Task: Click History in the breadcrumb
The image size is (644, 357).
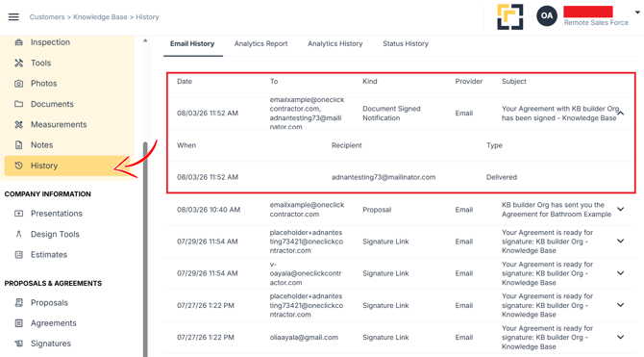Action: pyautogui.click(x=147, y=17)
